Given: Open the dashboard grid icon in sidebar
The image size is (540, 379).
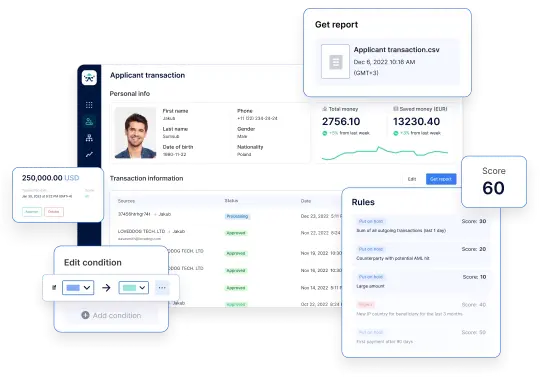Looking at the screenshot, I should click(x=89, y=105).
